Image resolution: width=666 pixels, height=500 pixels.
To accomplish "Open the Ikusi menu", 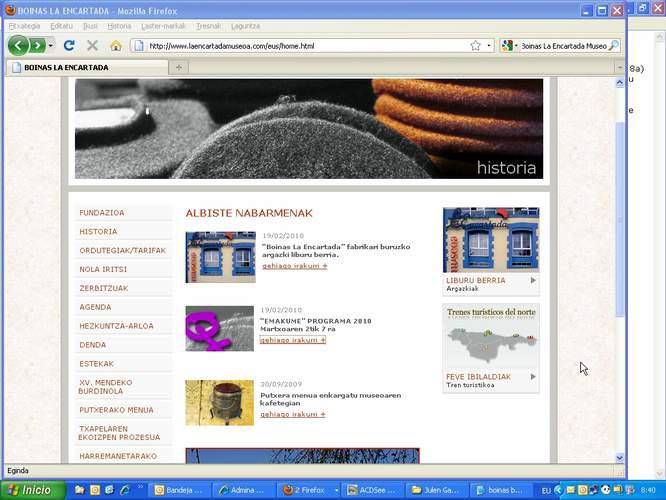I will pyautogui.click(x=90, y=26).
